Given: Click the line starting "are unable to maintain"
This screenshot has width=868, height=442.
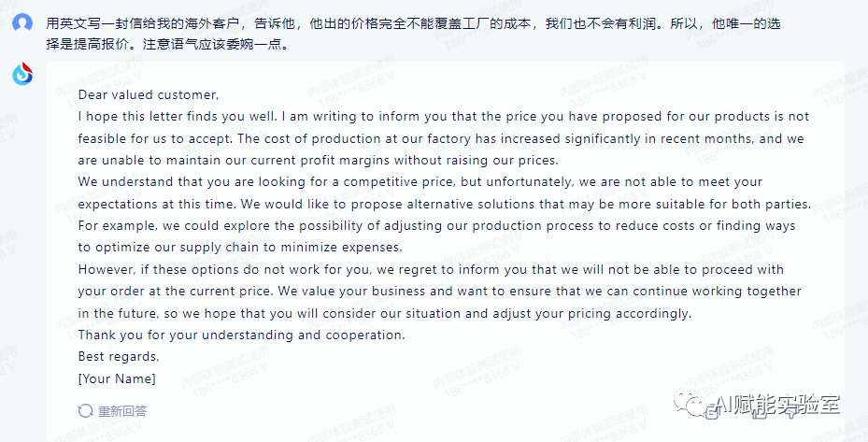Looking at the screenshot, I should pyautogui.click(x=318, y=160).
